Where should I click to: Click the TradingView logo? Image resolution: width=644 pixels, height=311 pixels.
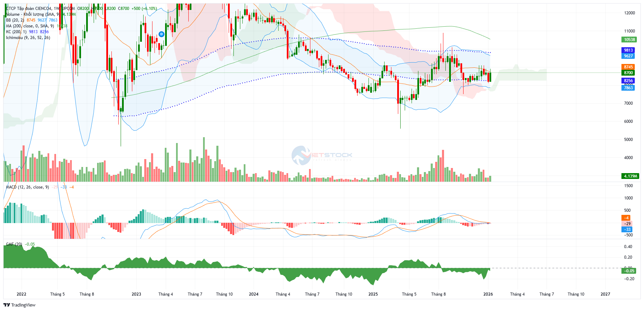(19, 305)
